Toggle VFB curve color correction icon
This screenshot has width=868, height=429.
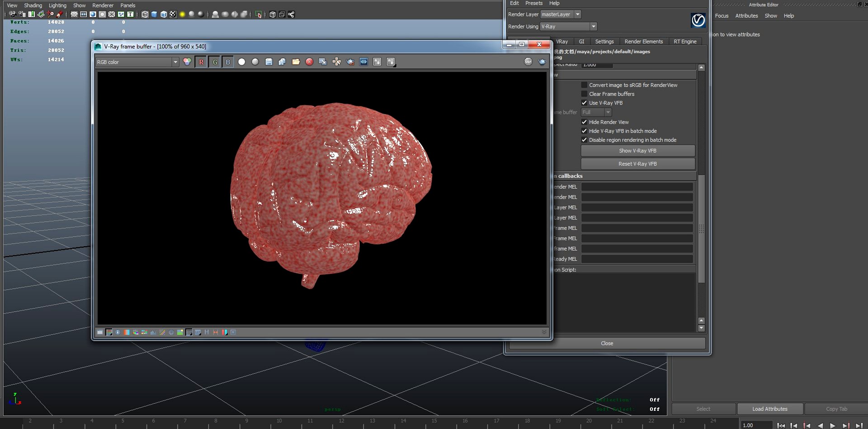(x=162, y=332)
